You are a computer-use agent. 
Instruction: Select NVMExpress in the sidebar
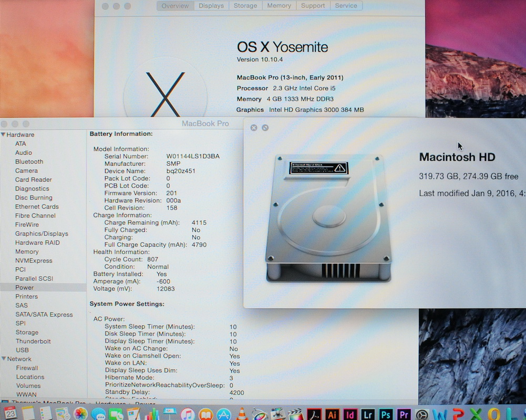(34, 260)
